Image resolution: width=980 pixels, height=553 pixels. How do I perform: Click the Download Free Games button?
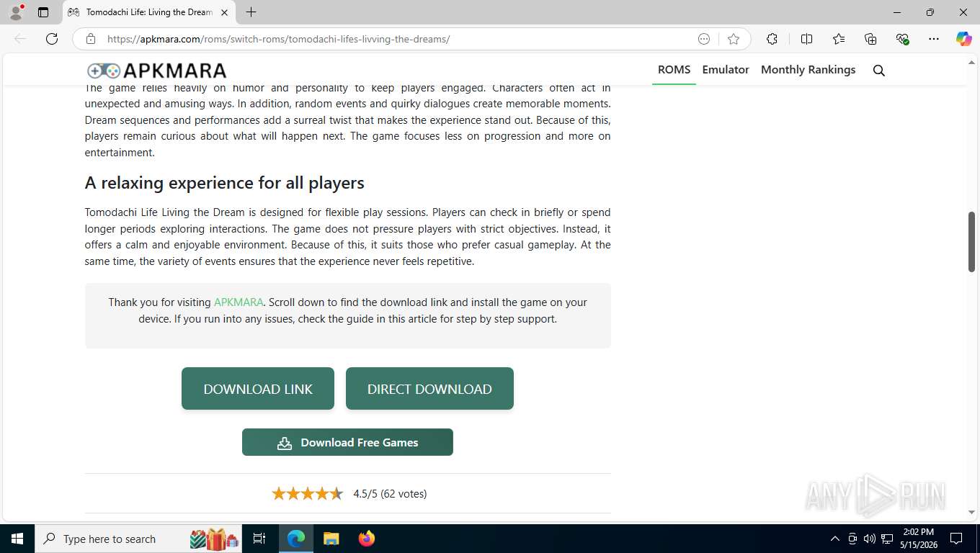point(347,442)
